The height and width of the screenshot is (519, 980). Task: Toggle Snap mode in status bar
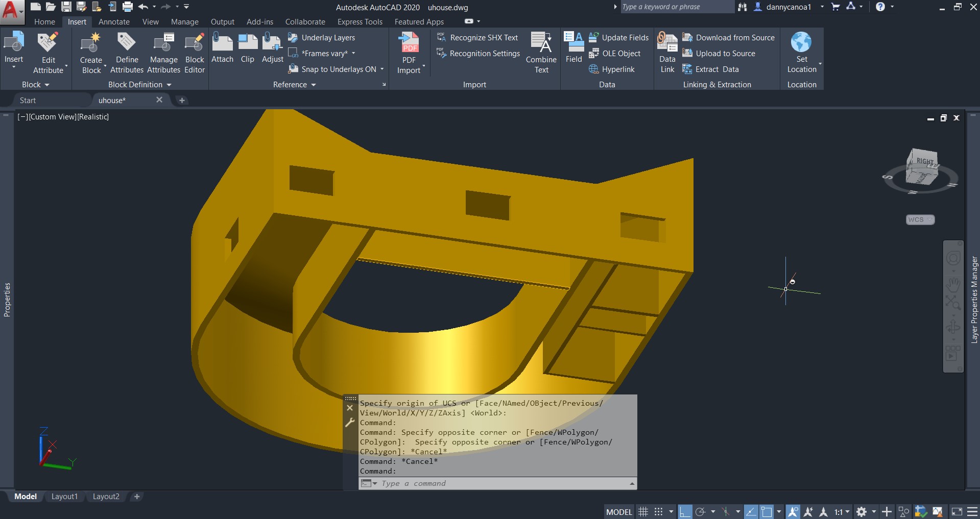(x=659, y=511)
